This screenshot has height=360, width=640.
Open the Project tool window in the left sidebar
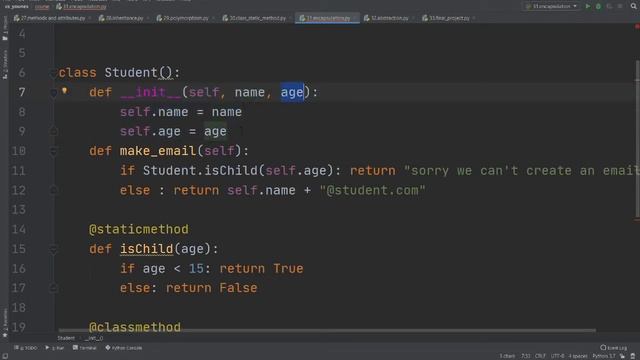click(x=5, y=29)
